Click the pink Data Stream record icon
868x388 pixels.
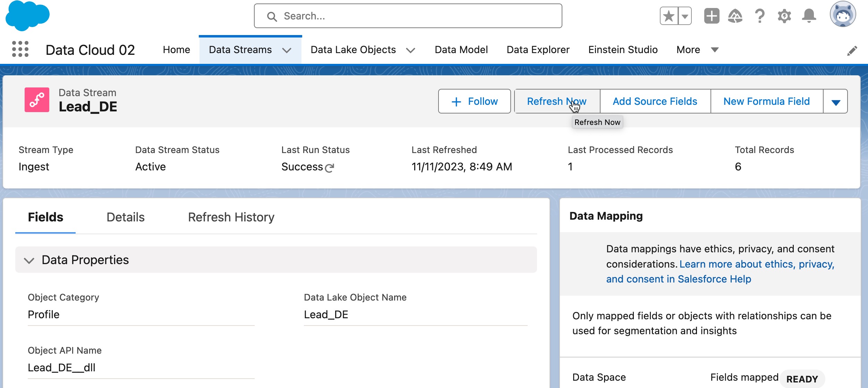coord(37,100)
